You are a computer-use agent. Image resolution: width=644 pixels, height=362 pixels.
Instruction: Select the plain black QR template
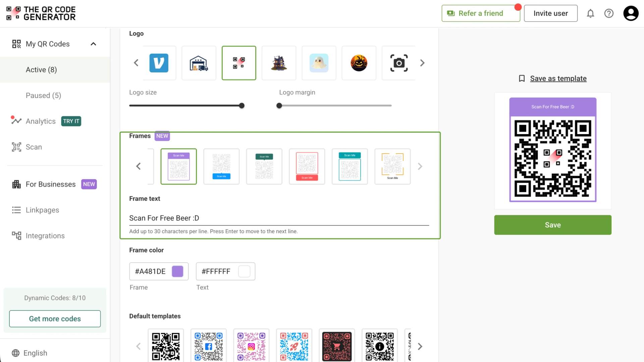[166, 346]
